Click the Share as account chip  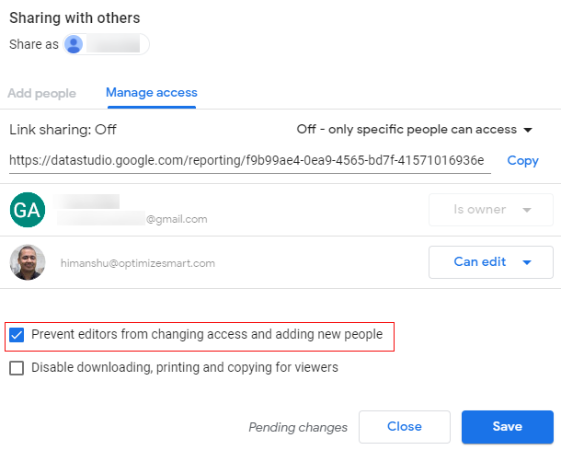click(106, 44)
